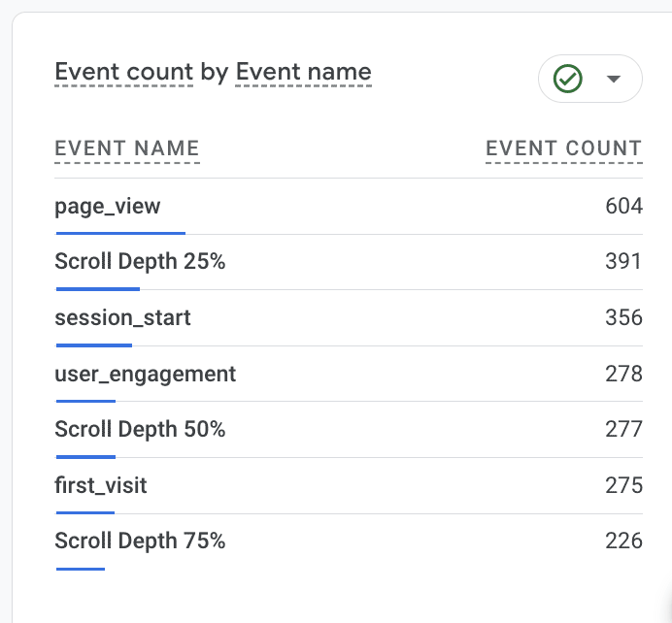The image size is (672, 623).
Task: Select the Scroll Depth 75% event
Action: click(x=140, y=541)
